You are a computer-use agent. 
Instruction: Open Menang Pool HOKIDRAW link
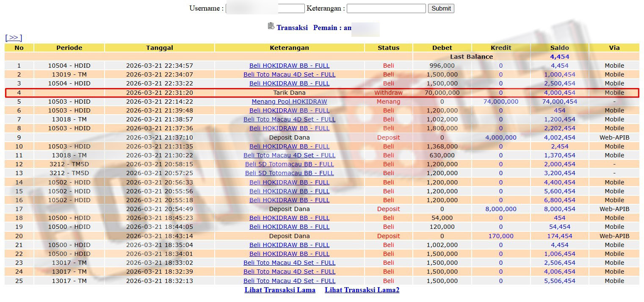pos(289,102)
